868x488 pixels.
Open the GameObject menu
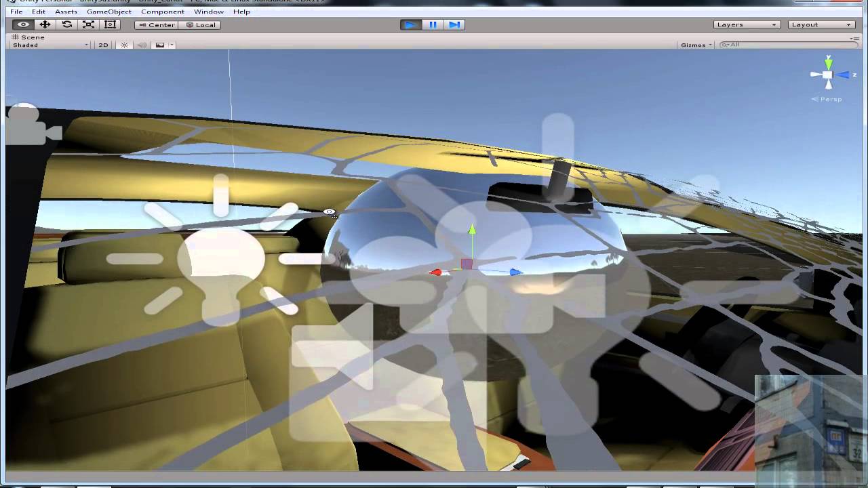109,12
